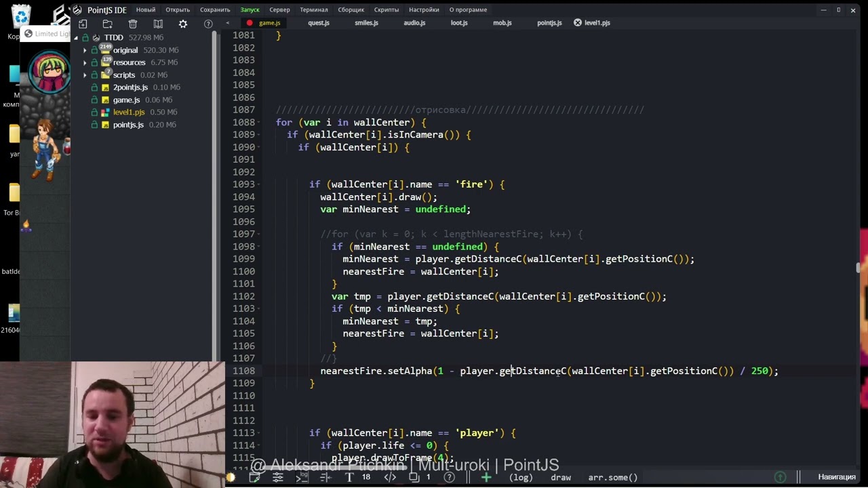Viewport: 868px width, 488px height.
Task: Insert the arr.some() snippet button
Action: click(613, 477)
